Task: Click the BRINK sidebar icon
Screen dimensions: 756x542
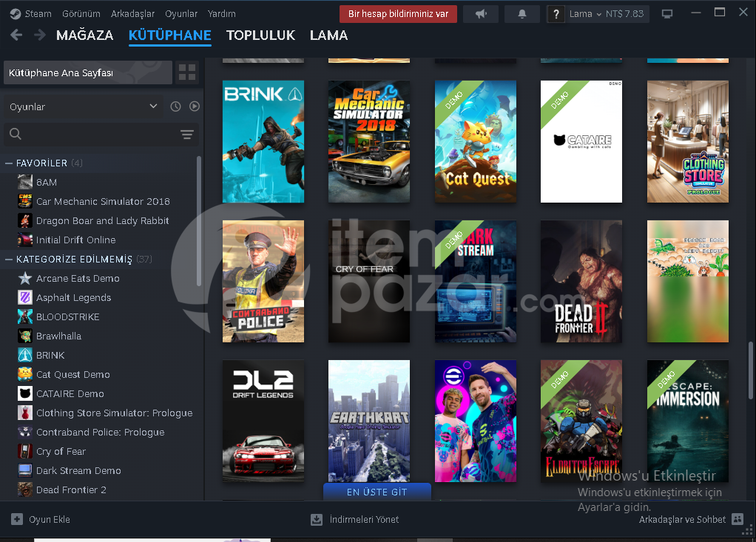Action: pos(25,355)
